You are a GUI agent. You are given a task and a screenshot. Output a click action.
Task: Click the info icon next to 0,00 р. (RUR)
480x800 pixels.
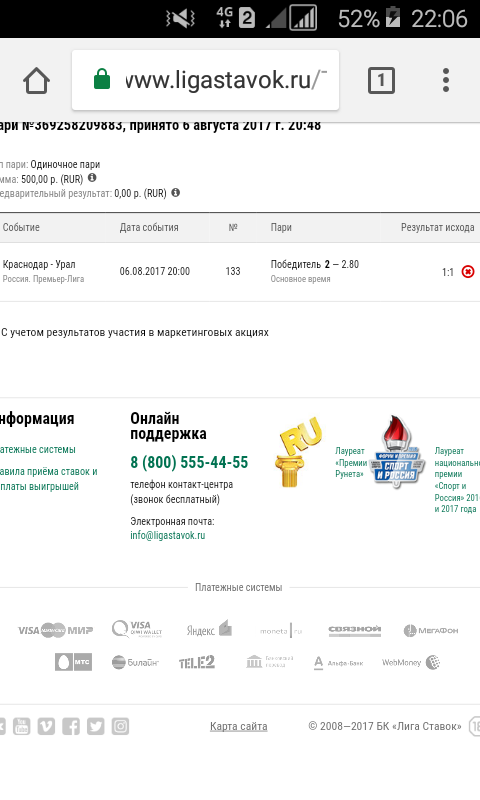175,193
